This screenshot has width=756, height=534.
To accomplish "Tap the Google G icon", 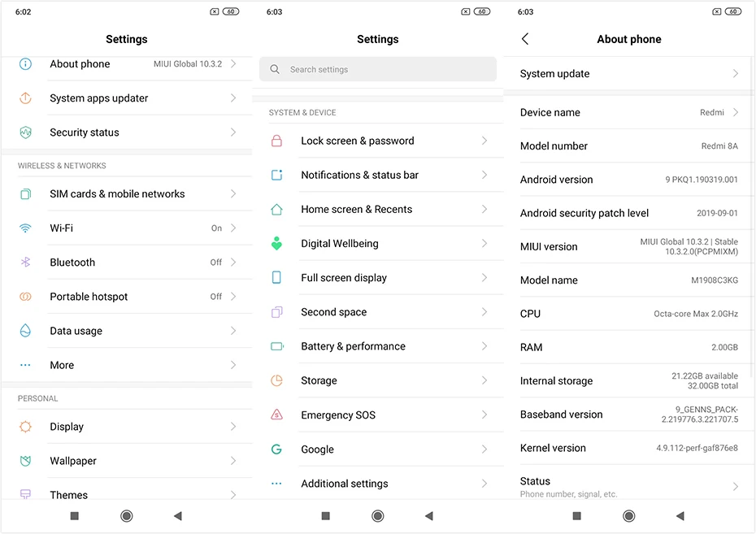I will [276, 449].
